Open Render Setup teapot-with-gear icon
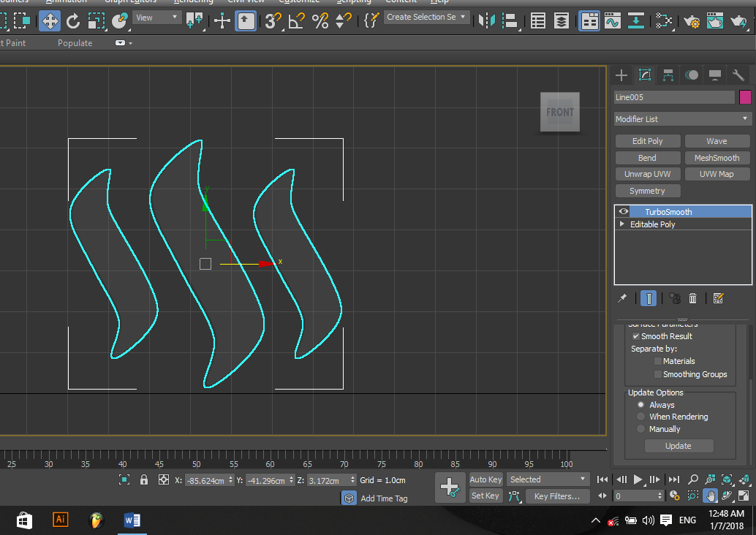 pyautogui.click(x=692, y=20)
